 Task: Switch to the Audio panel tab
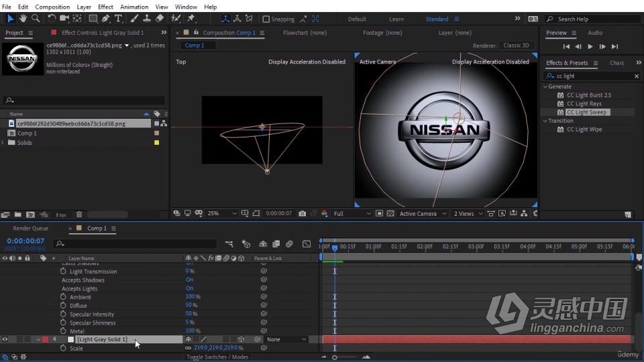(595, 33)
